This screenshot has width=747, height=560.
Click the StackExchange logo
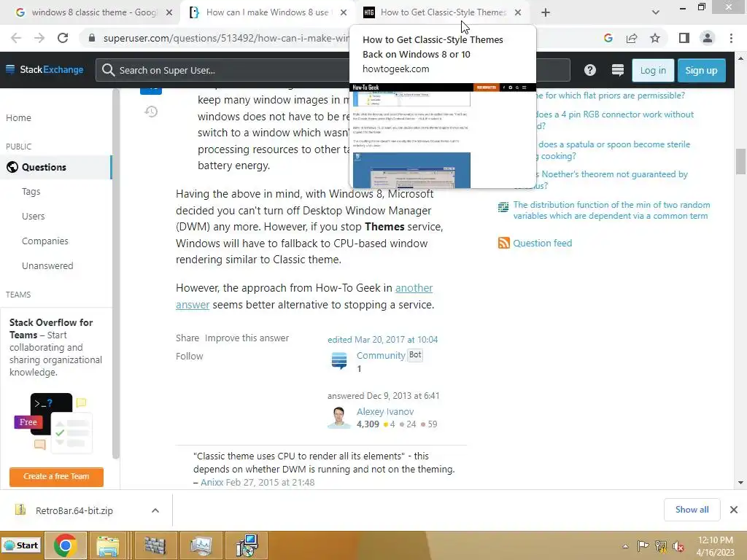click(x=44, y=69)
